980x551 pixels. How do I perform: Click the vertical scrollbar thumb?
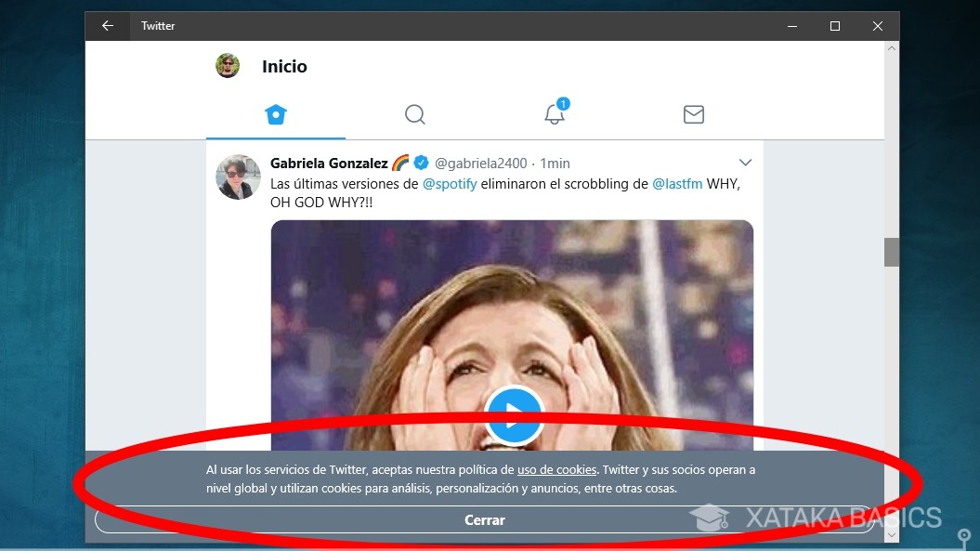892,252
